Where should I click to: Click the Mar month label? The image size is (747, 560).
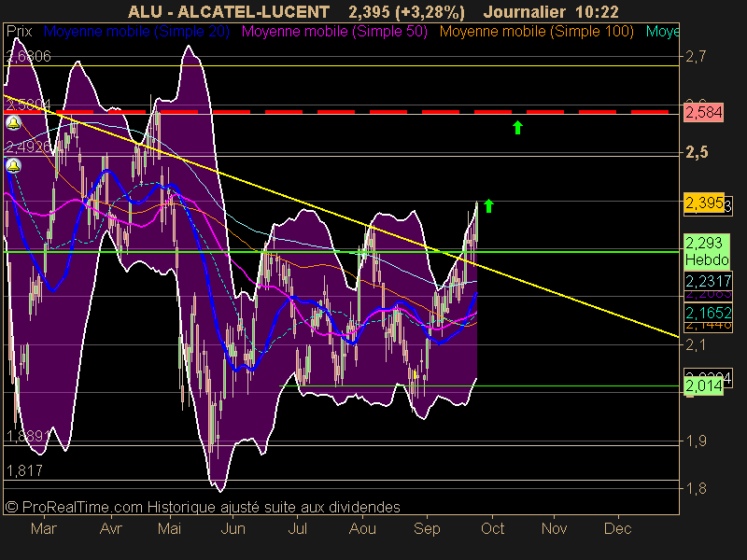click(44, 528)
